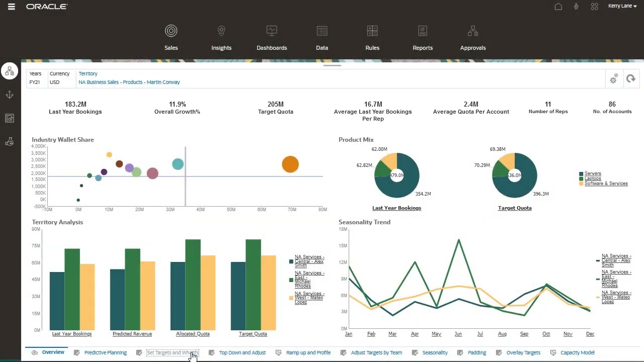The width and height of the screenshot is (644, 362).
Task: Click NA Business Sales - Products - Martin Conway
Action: point(129,82)
